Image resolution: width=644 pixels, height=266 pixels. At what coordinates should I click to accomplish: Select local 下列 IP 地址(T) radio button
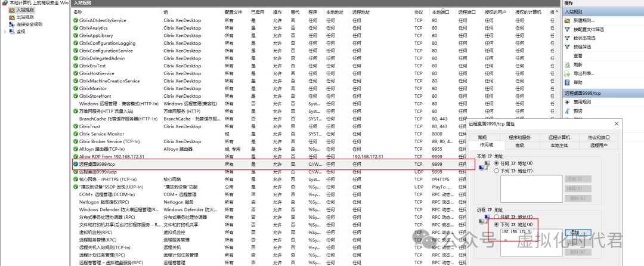tap(497, 171)
